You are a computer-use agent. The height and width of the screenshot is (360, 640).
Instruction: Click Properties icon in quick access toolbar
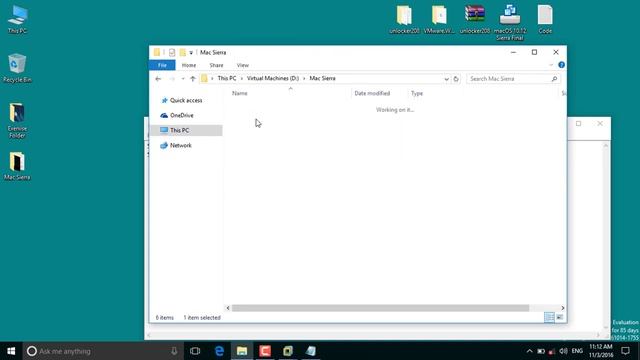(x=172, y=52)
